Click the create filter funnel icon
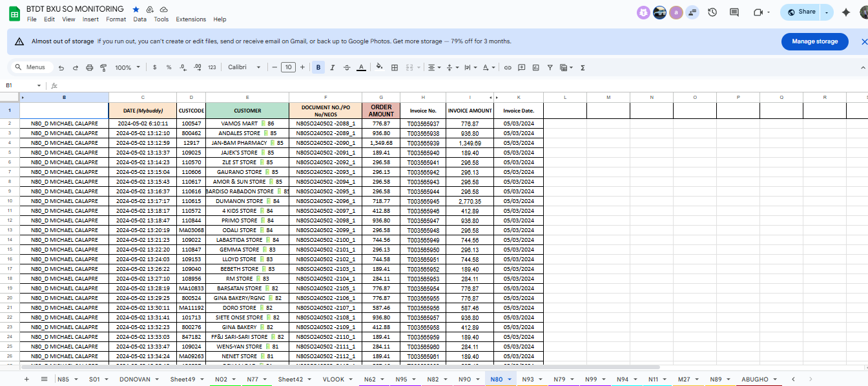868x386 pixels. [x=550, y=67]
